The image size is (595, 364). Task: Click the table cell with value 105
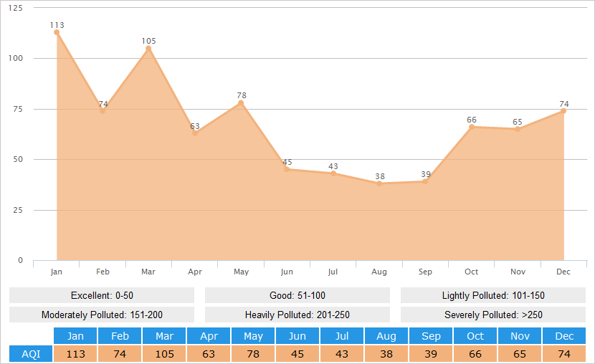click(x=164, y=354)
